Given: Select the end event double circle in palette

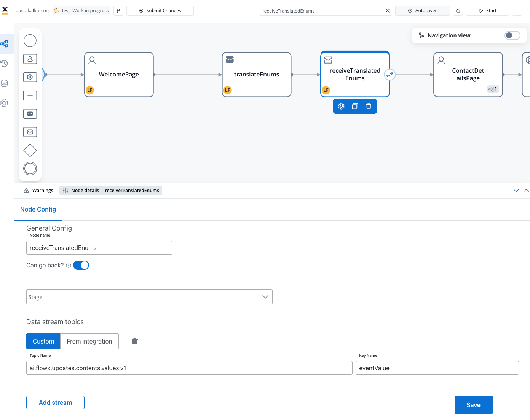Looking at the screenshot, I should [30, 169].
